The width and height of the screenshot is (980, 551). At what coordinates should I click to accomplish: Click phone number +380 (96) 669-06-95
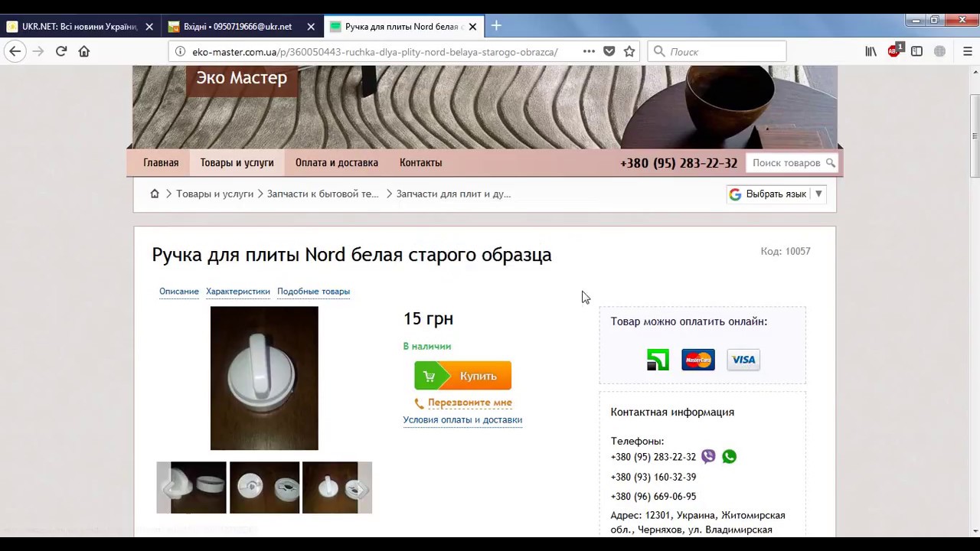click(653, 496)
